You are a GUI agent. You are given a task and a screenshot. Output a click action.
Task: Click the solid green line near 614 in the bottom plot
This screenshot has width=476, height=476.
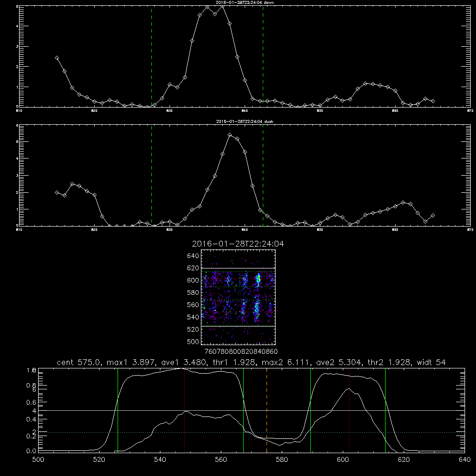[x=385, y=410]
